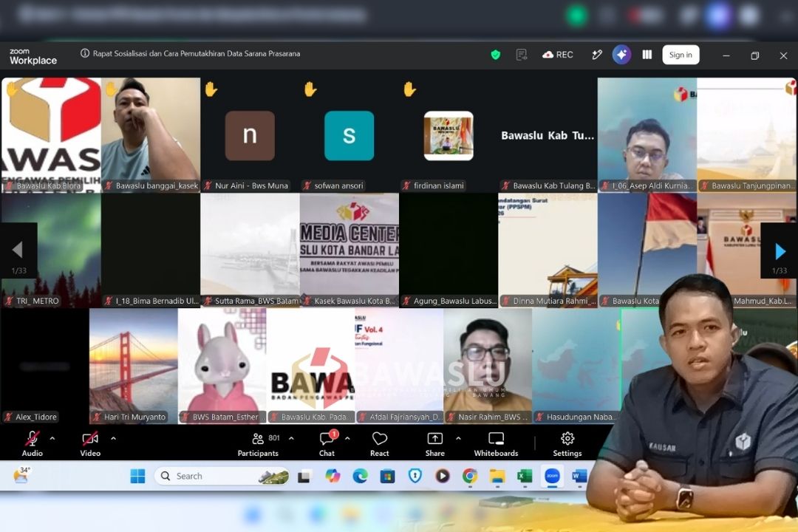Expand the Chat options chevron
798x532 pixels.
coord(347,438)
